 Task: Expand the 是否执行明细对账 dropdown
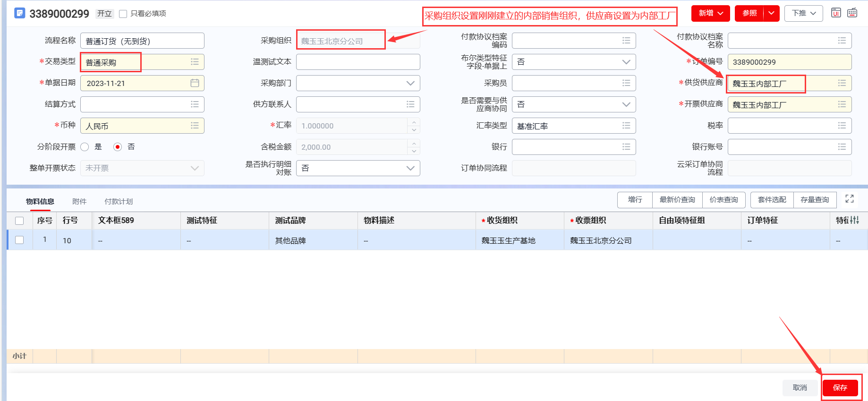click(410, 168)
